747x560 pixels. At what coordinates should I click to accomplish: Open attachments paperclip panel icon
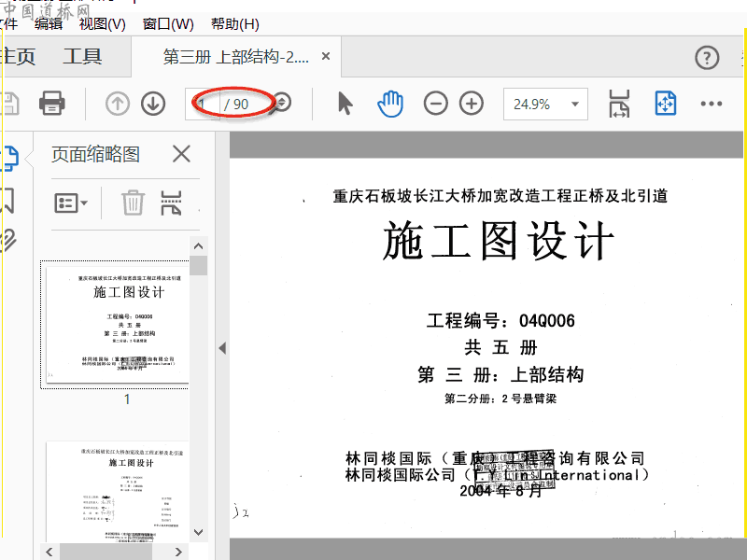tap(8, 240)
